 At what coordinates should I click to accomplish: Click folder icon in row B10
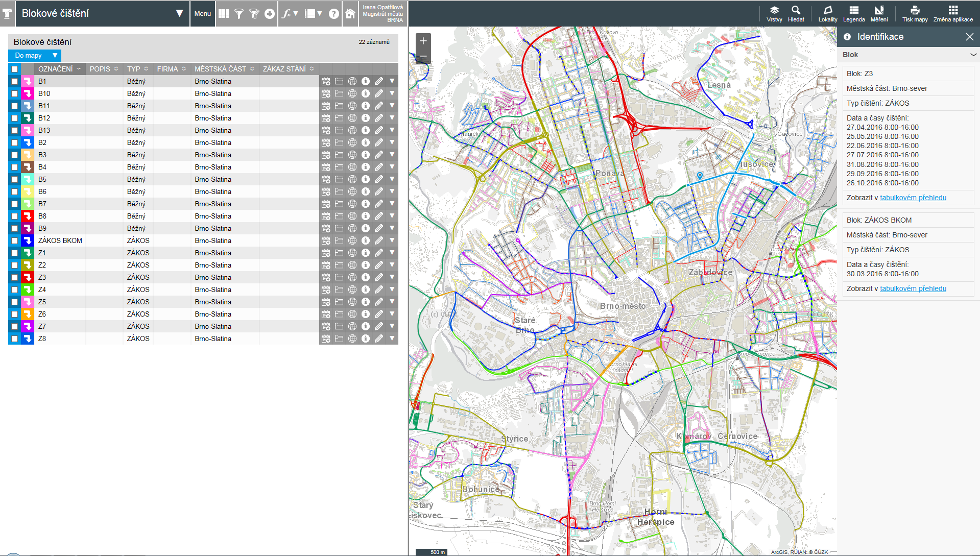click(x=339, y=93)
